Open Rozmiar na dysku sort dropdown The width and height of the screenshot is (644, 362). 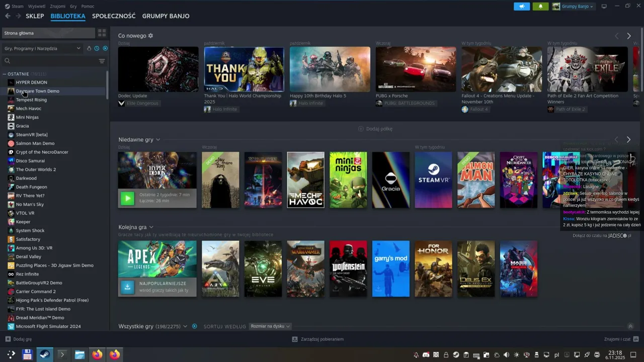pos(270,326)
